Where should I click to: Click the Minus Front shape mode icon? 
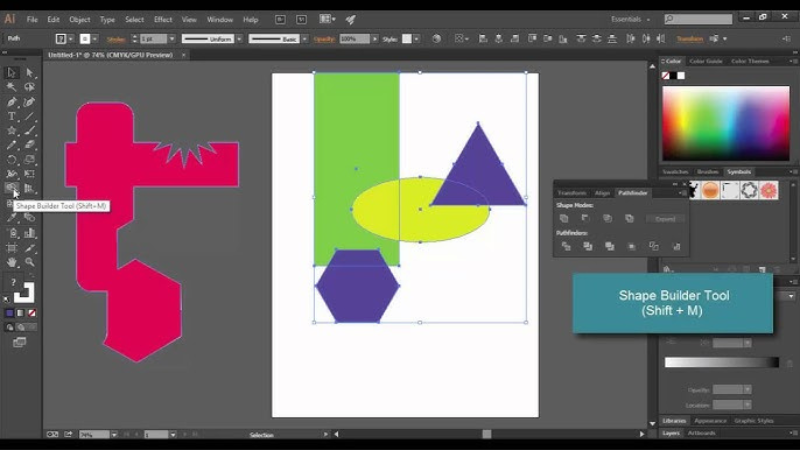(585, 218)
